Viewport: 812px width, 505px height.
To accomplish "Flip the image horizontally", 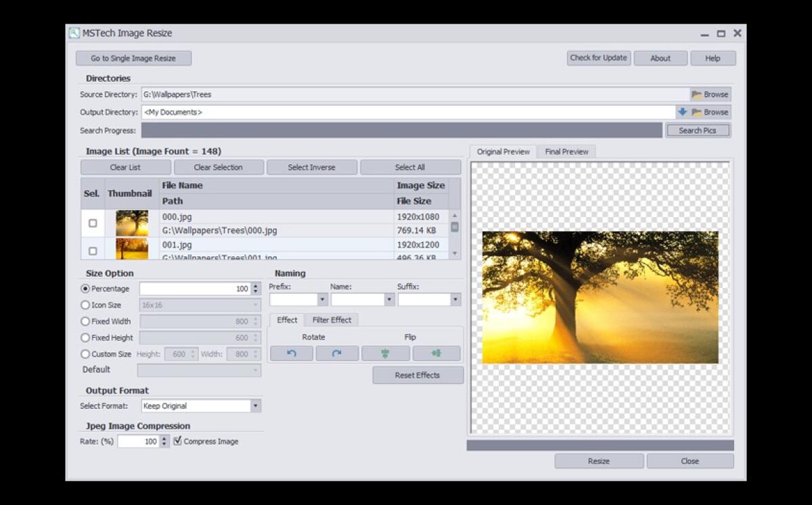I will tap(436, 352).
